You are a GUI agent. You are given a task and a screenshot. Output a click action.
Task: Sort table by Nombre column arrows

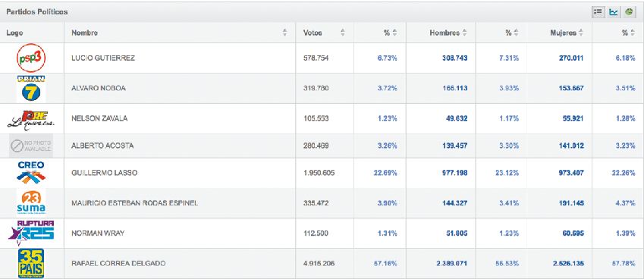pos(285,33)
